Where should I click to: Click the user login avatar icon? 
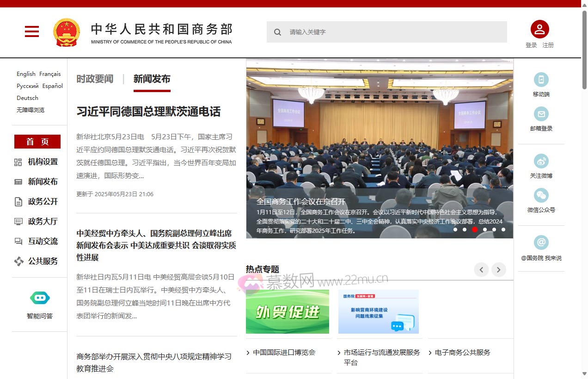[539, 29]
